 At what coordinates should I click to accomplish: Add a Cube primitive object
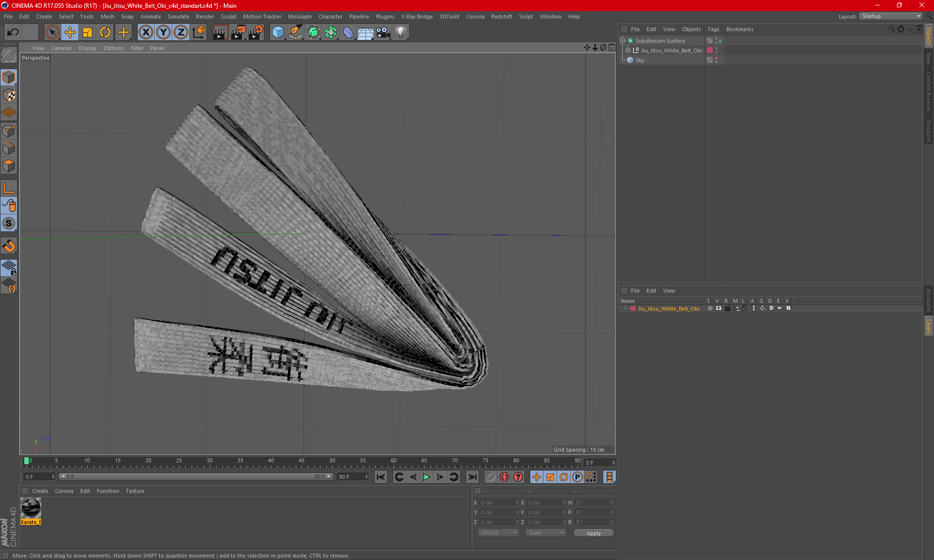coord(278,33)
